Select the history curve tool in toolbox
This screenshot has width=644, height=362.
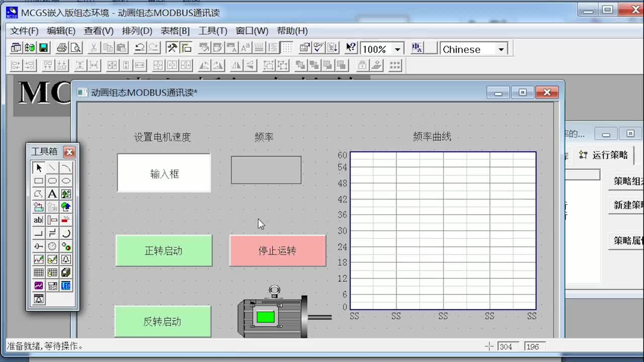(52, 259)
